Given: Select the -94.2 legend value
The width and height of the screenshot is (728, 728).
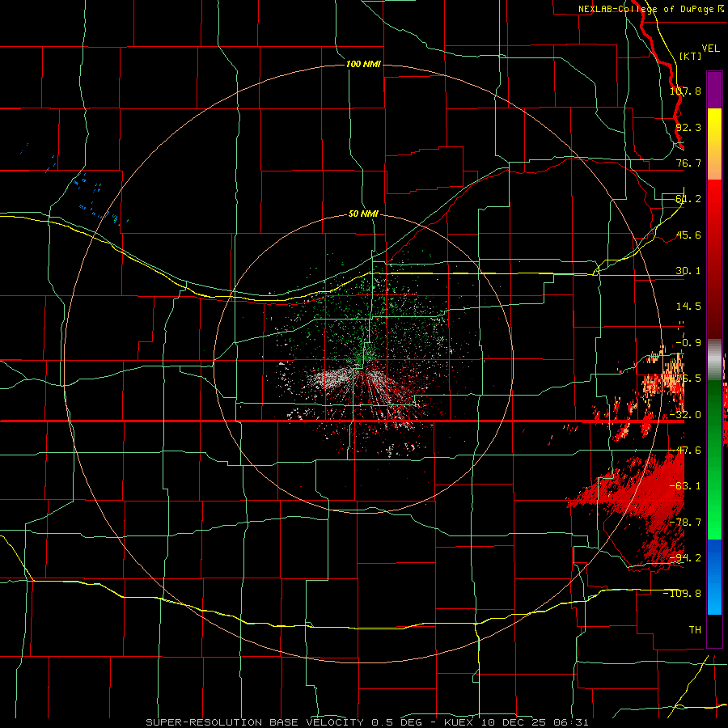Looking at the screenshot, I should [x=685, y=557].
